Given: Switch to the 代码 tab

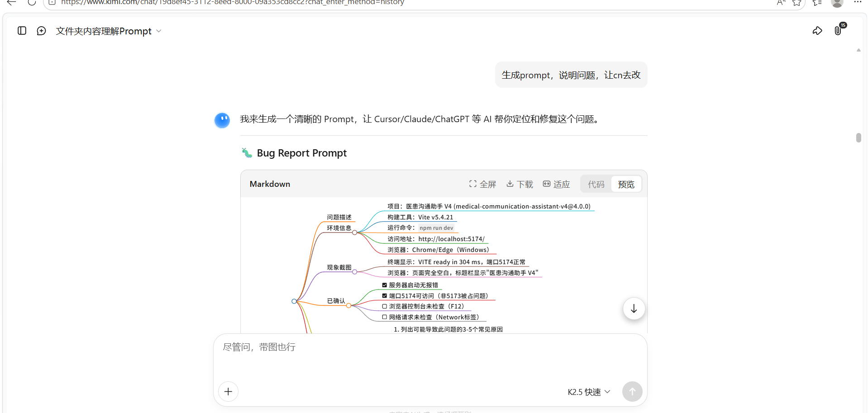Looking at the screenshot, I should click(596, 184).
